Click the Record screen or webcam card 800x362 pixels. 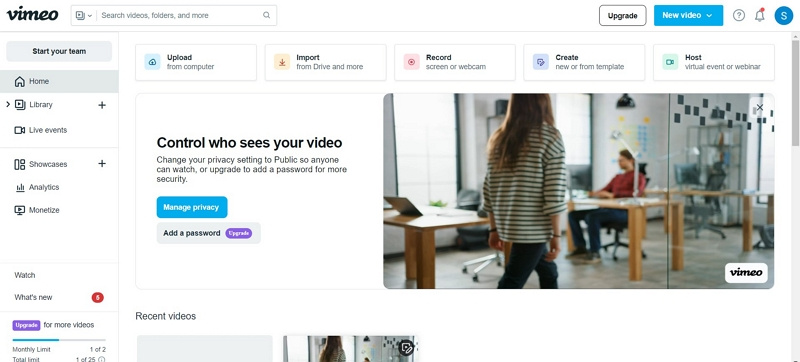tap(455, 62)
